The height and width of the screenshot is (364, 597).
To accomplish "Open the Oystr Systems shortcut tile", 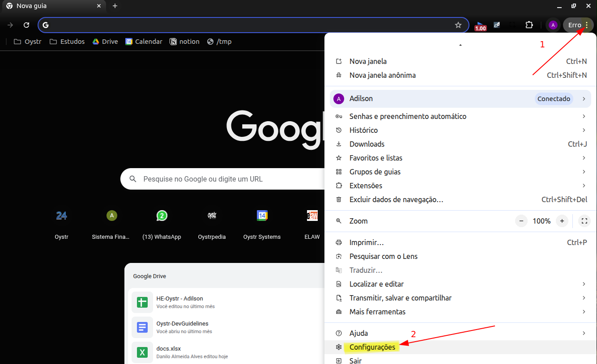I will click(262, 224).
